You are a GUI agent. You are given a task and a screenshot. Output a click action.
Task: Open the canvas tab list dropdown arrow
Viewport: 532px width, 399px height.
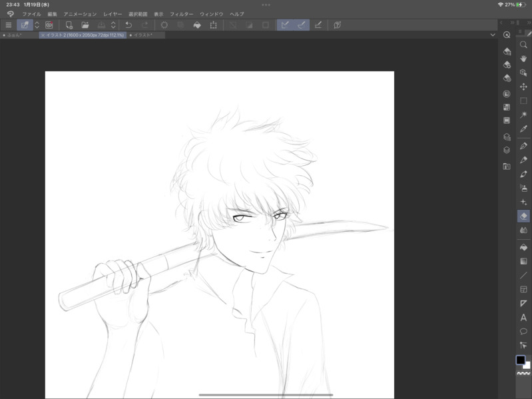[x=493, y=35]
